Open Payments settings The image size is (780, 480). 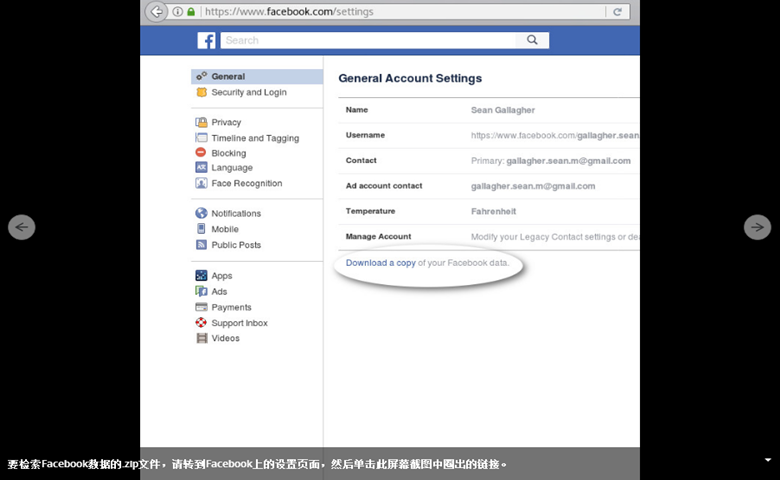click(x=231, y=307)
